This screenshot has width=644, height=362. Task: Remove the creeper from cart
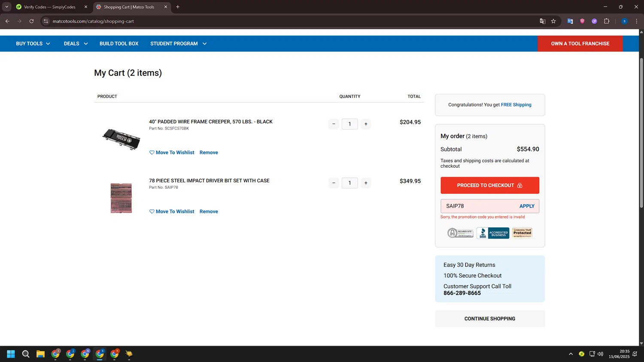coord(209,153)
